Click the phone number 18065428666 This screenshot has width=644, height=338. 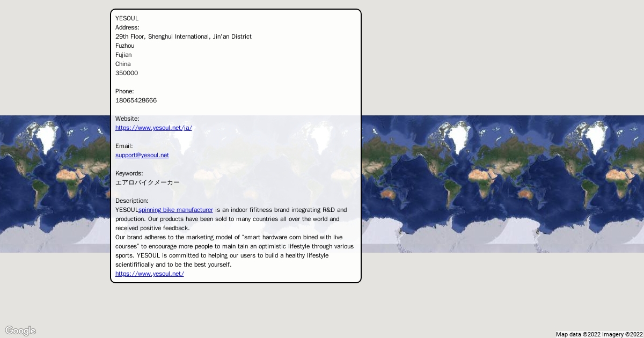pos(136,100)
